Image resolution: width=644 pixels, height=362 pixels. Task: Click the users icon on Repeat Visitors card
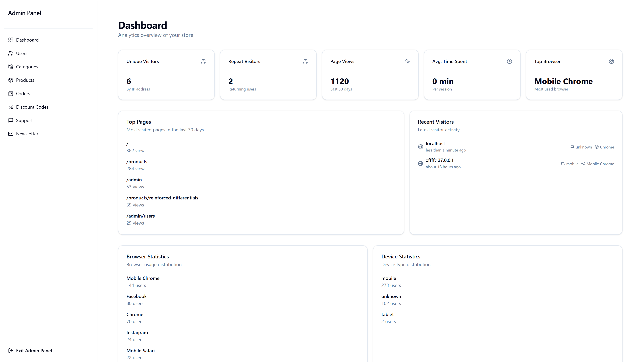tap(306, 62)
